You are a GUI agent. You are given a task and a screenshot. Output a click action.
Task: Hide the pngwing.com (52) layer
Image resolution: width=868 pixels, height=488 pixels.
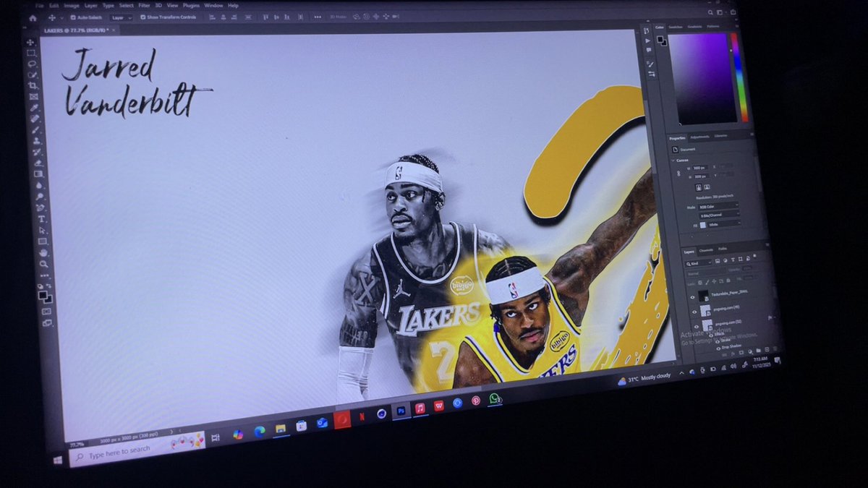pos(697,327)
